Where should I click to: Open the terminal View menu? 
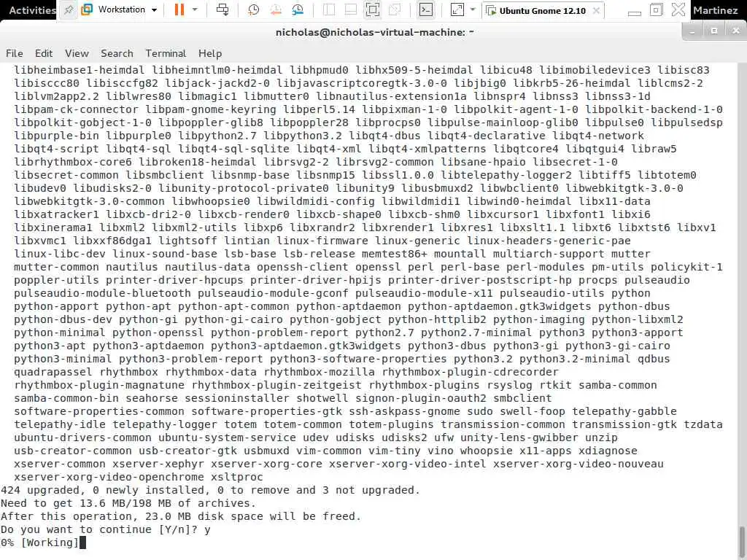[77, 53]
